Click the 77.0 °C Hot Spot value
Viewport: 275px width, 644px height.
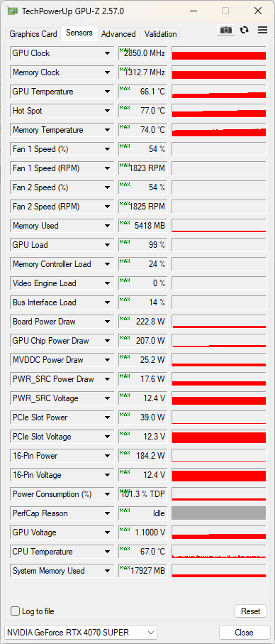coord(142,111)
